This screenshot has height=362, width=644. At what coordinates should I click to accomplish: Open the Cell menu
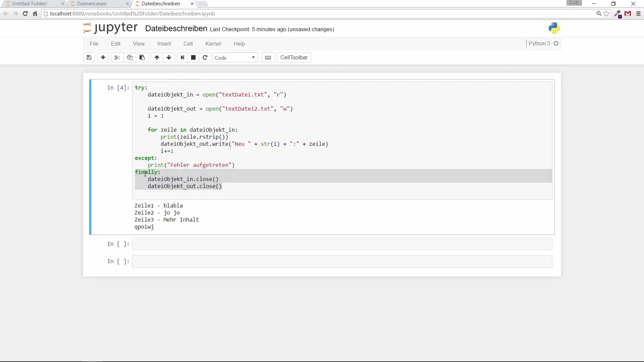[188, 44]
